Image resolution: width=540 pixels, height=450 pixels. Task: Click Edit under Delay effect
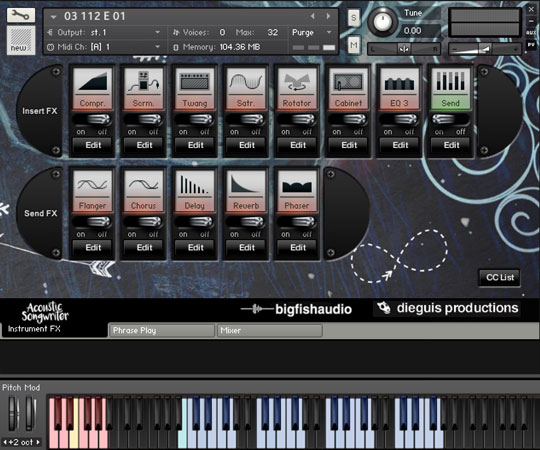[195, 248]
